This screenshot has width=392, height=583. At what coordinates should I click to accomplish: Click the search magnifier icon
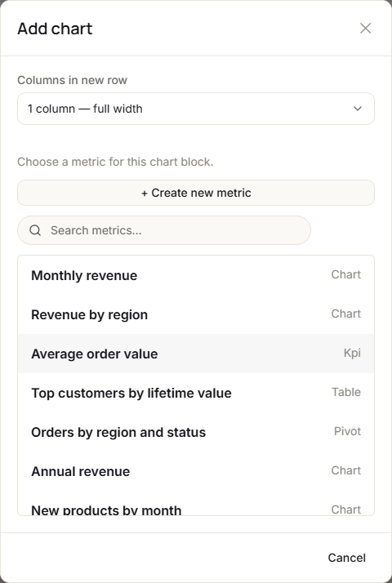tap(35, 230)
